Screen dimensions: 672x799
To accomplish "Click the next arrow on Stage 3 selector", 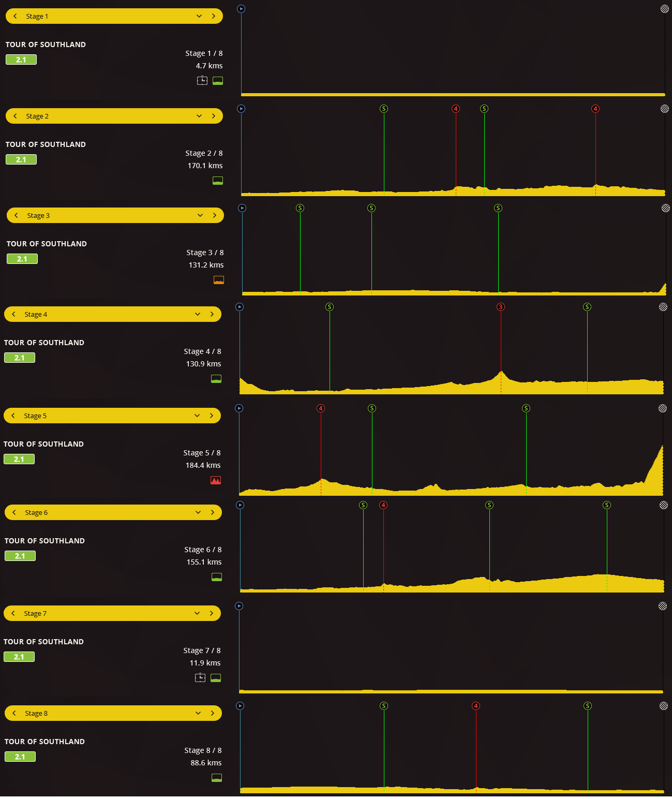I will (215, 215).
